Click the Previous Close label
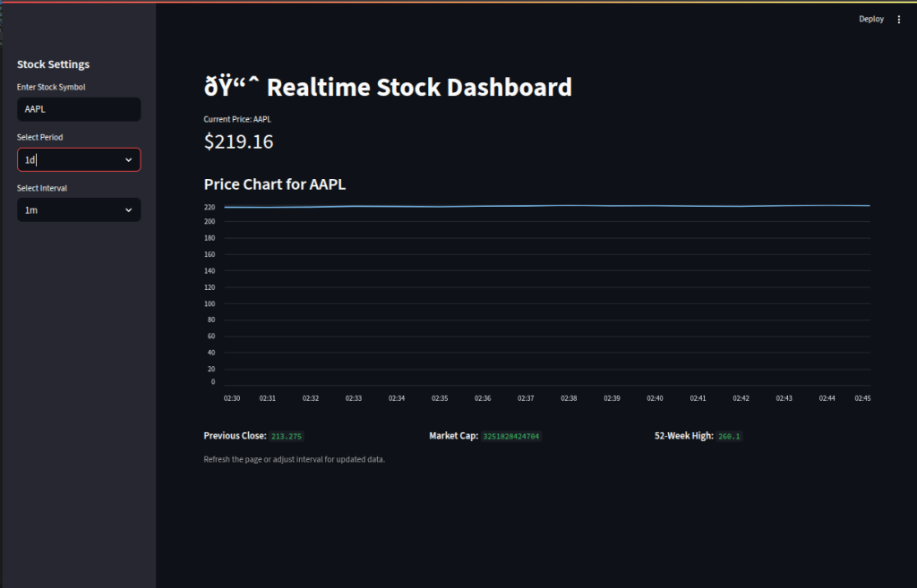Viewport: 917px width, 588px height. (x=236, y=436)
